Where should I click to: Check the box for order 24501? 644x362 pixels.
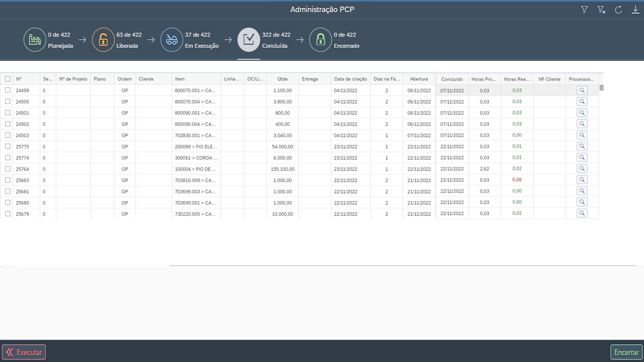(8, 113)
